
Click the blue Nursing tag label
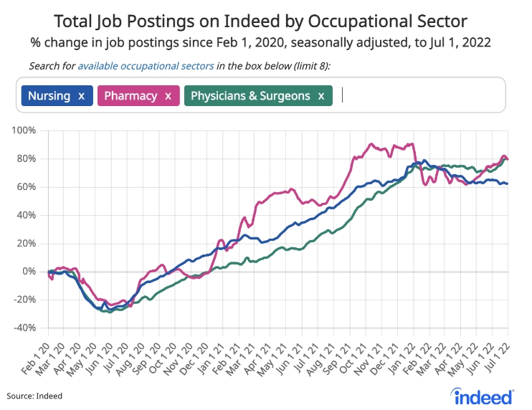point(49,95)
